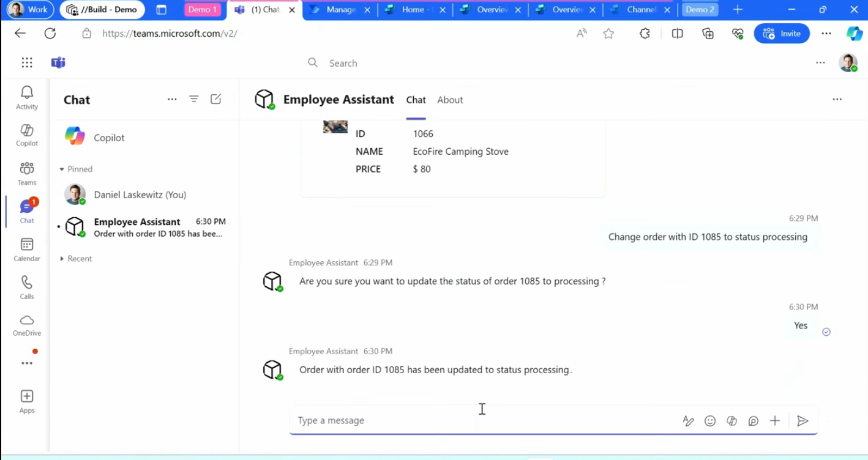This screenshot has width=868, height=460.
Task: Open the Edge Copilot sidebar icon
Action: pyautogui.click(x=855, y=34)
